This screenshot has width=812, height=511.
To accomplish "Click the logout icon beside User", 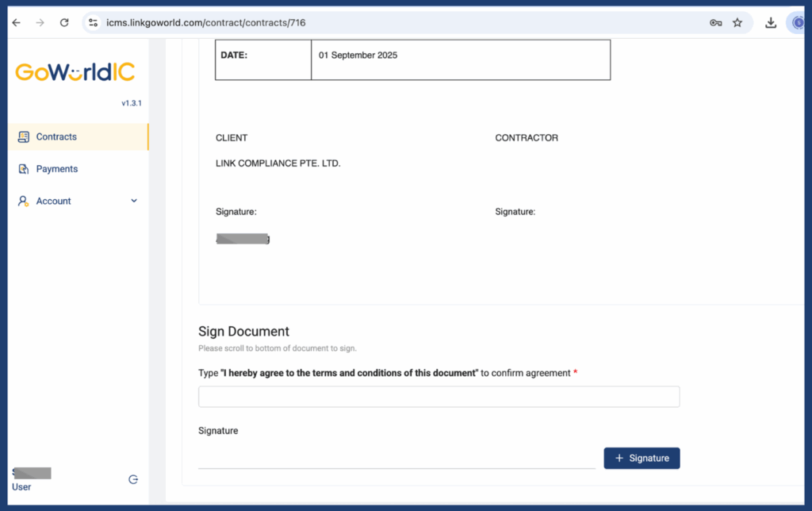I will tap(133, 479).
